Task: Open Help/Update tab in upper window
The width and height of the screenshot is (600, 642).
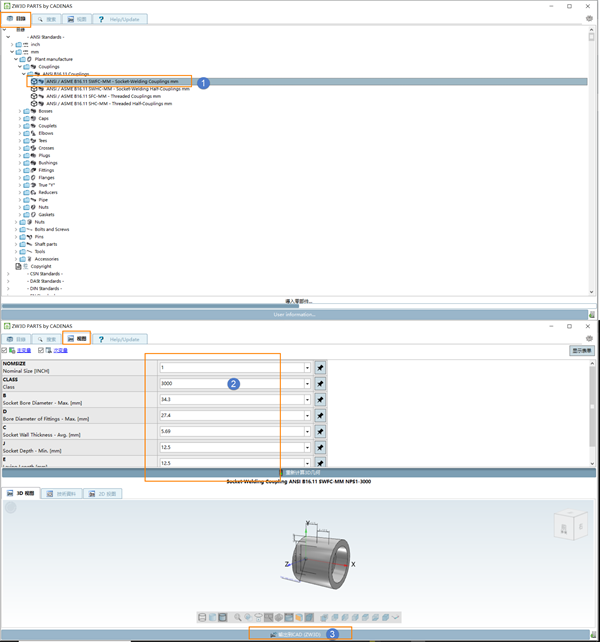Action: point(120,19)
